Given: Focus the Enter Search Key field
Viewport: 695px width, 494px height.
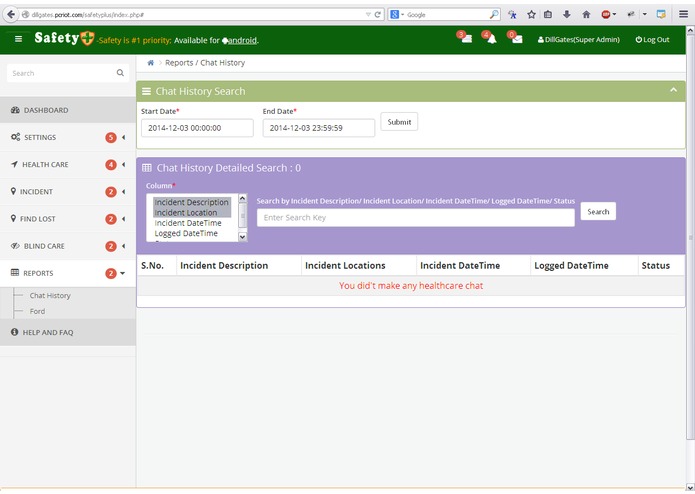Looking at the screenshot, I should click(x=416, y=218).
